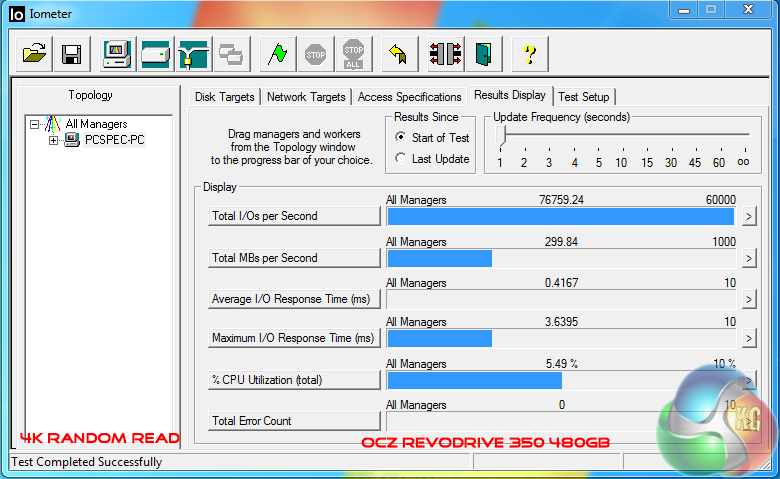Click the Total Error Count button

(x=294, y=421)
